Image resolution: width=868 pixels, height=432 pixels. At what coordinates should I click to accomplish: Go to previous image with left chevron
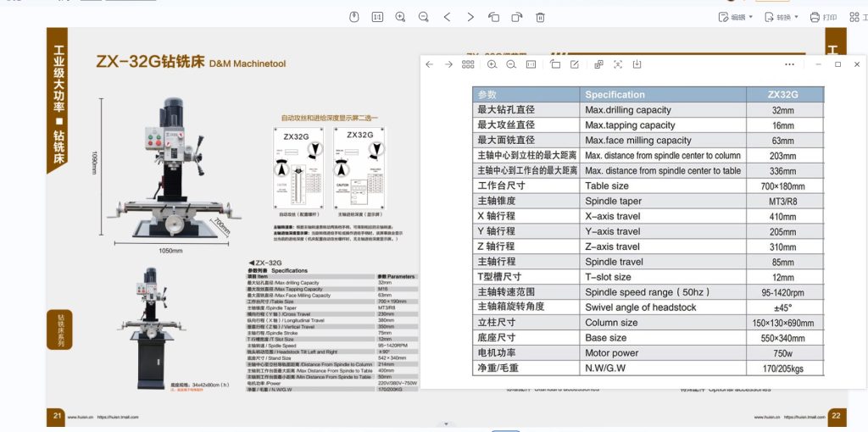pyautogui.click(x=448, y=17)
